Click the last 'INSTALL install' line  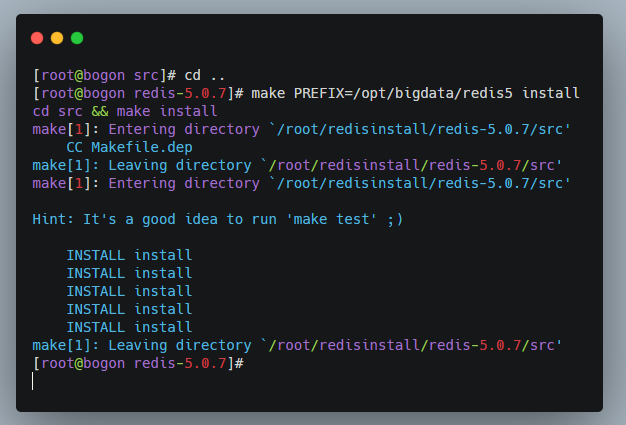[129, 327]
